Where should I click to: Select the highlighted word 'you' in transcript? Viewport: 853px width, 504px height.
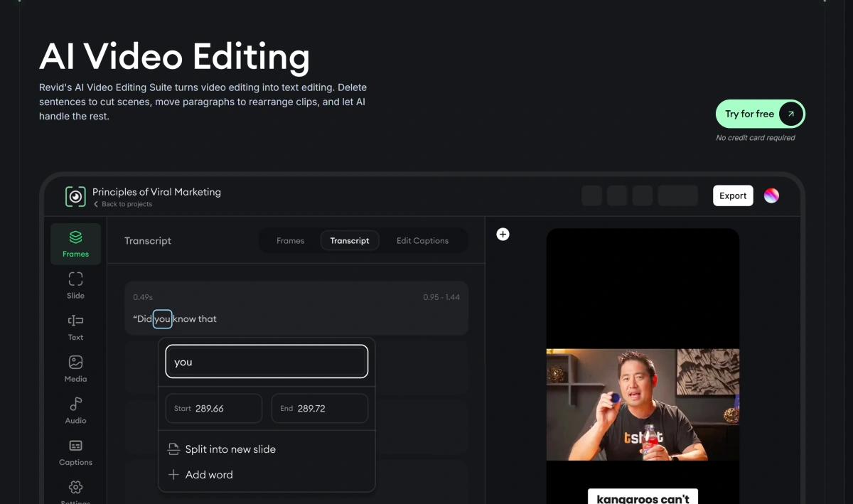pyautogui.click(x=163, y=319)
